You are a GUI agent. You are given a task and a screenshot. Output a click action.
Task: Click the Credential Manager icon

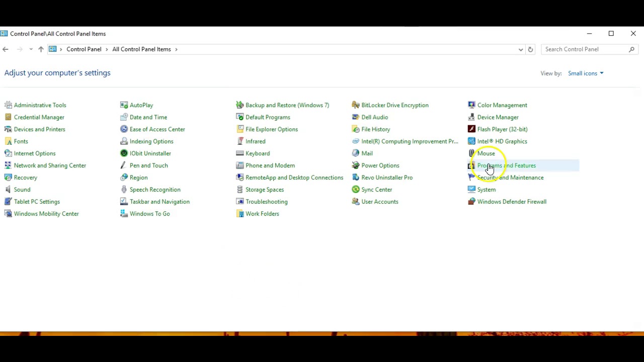click(8, 117)
